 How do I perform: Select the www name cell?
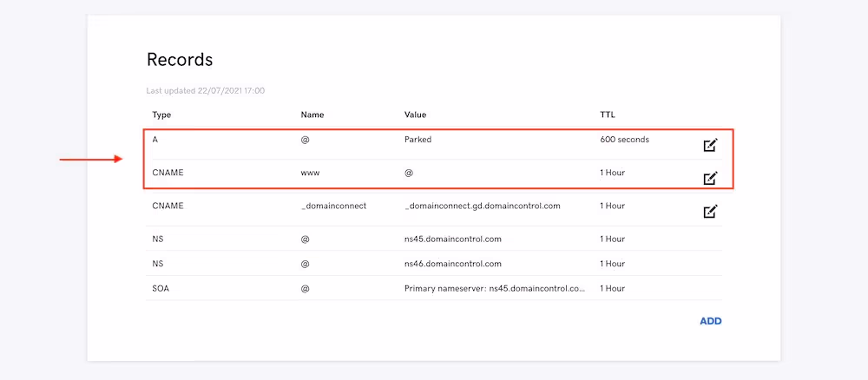click(x=310, y=173)
